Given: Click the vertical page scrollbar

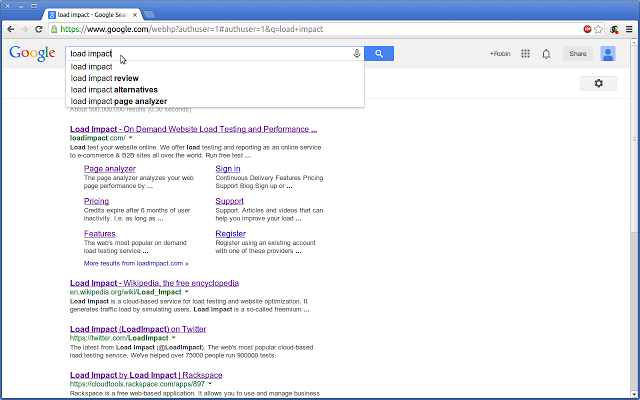Looking at the screenshot, I should 634,139.
